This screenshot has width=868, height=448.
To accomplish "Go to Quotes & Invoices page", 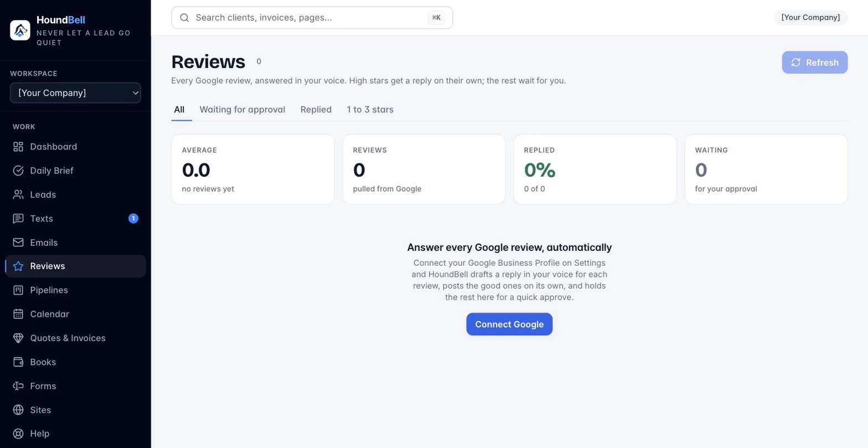I will (x=76, y=338).
